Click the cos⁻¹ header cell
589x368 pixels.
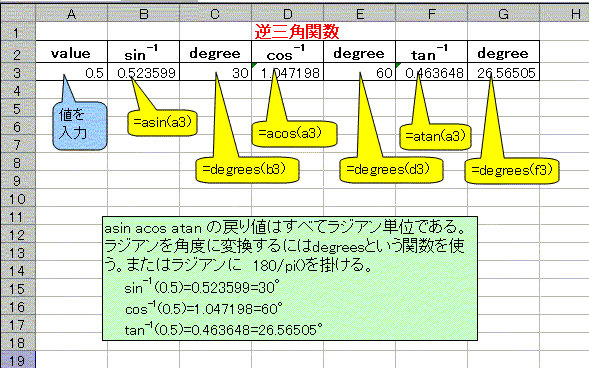[x=287, y=52]
